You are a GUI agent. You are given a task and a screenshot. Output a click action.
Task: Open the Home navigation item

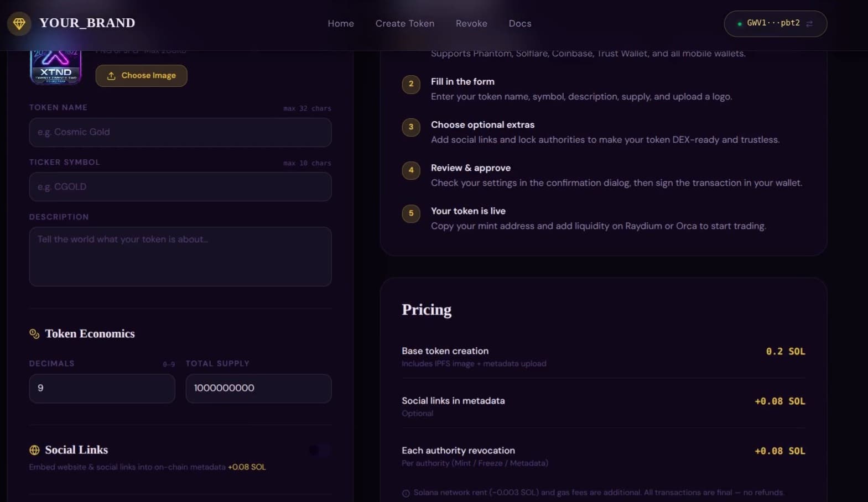(340, 23)
